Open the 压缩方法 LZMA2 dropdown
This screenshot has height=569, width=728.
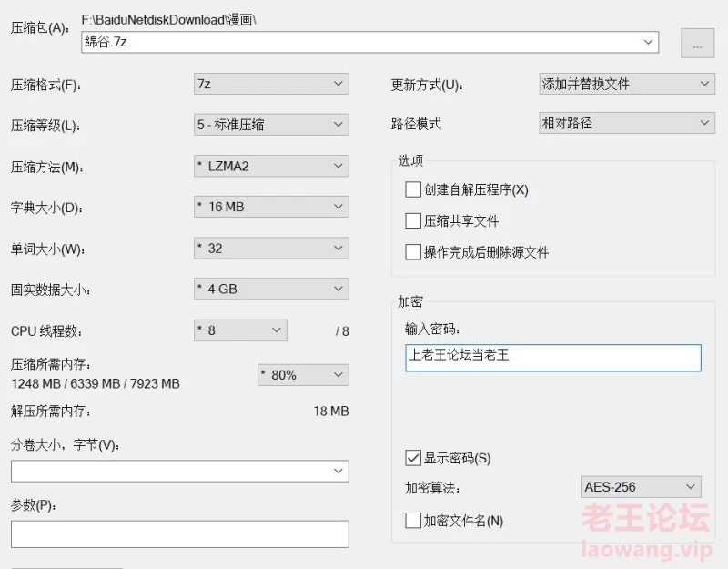(271, 166)
